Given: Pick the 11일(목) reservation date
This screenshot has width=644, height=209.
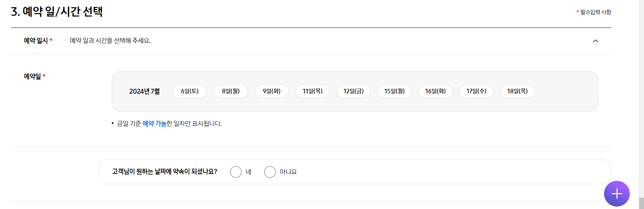Looking at the screenshot, I should (313, 91).
